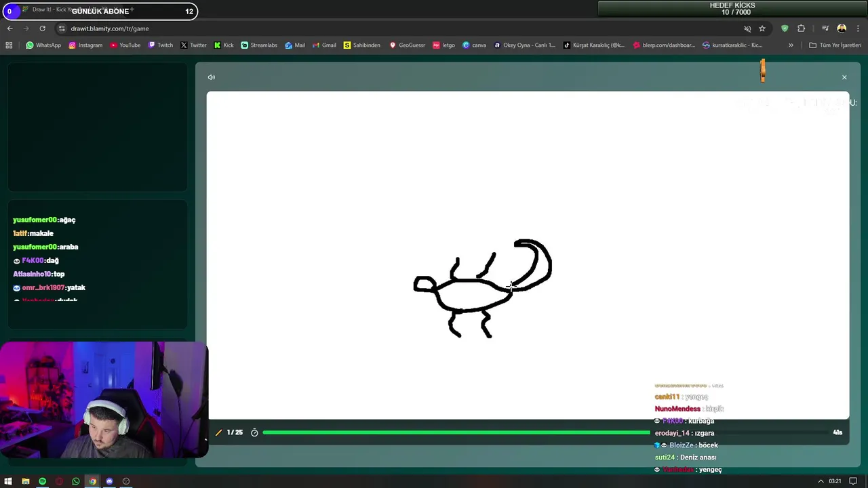Viewport: 868px width, 488px height.
Task: Open the Gmail bookmark
Action: click(324, 45)
